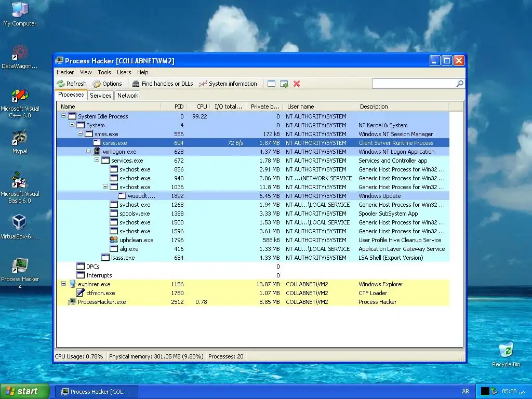Sort by the User name column header
This screenshot has height=399, width=532.
pyautogui.click(x=319, y=107)
